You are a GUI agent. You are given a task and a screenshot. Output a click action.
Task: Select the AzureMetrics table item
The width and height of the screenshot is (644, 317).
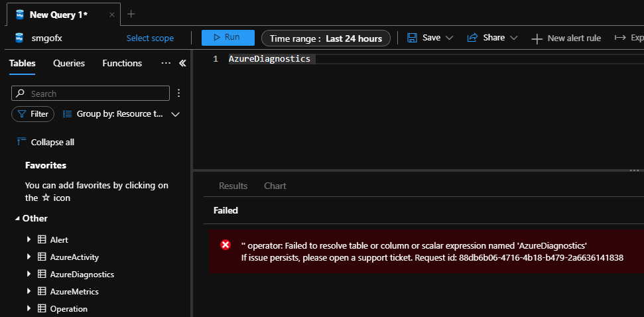(x=74, y=292)
